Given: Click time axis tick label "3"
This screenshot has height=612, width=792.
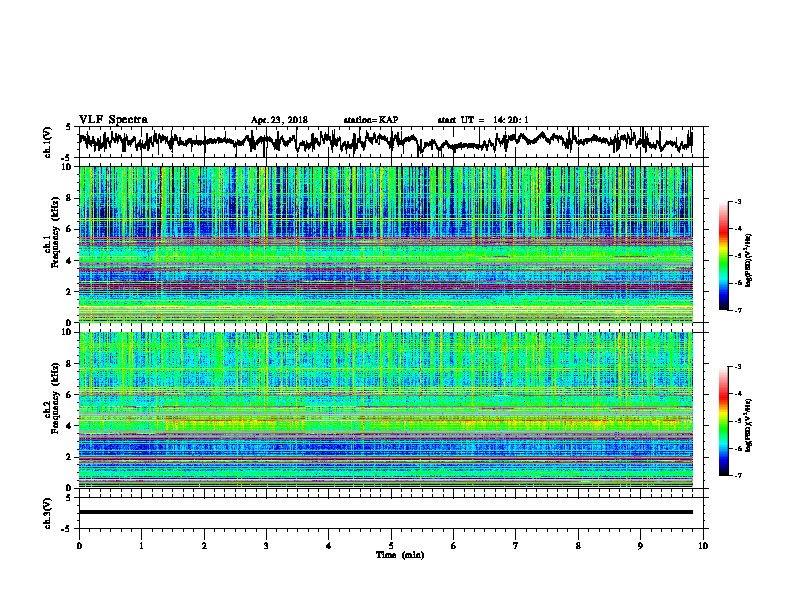Looking at the screenshot, I should (x=266, y=546).
